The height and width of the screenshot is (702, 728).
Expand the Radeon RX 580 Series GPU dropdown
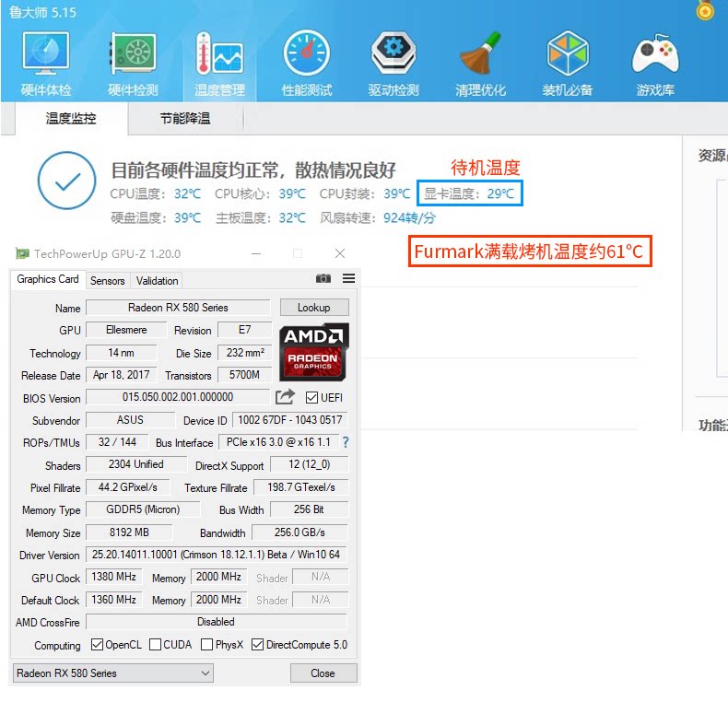click(113, 673)
